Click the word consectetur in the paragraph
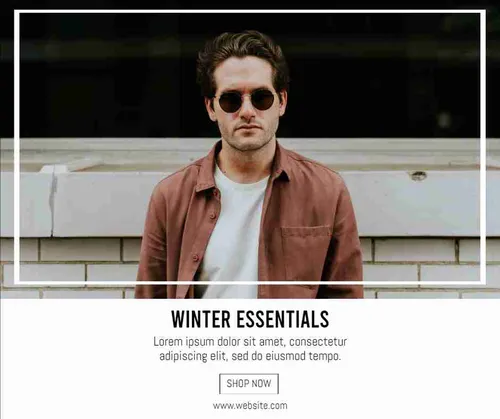500x419 pixels. [318, 342]
